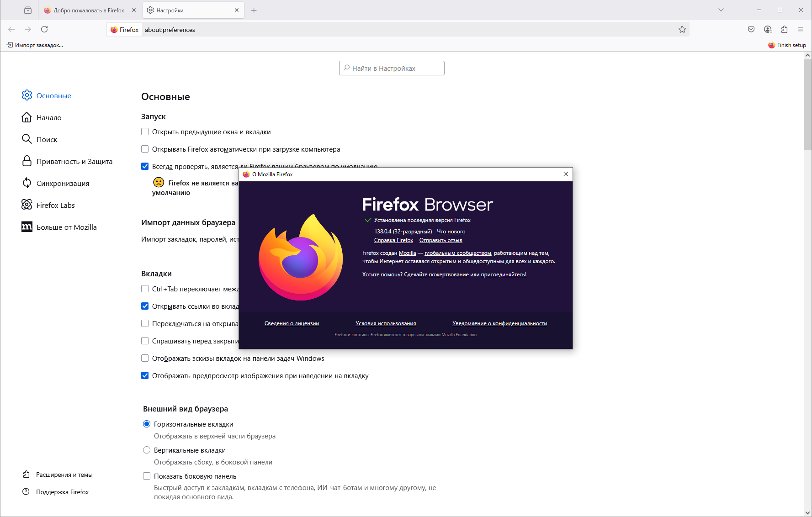Open the Mozilla link in about dialog
The height and width of the screenshot is (517, 812).
click(x=407, y=253)
